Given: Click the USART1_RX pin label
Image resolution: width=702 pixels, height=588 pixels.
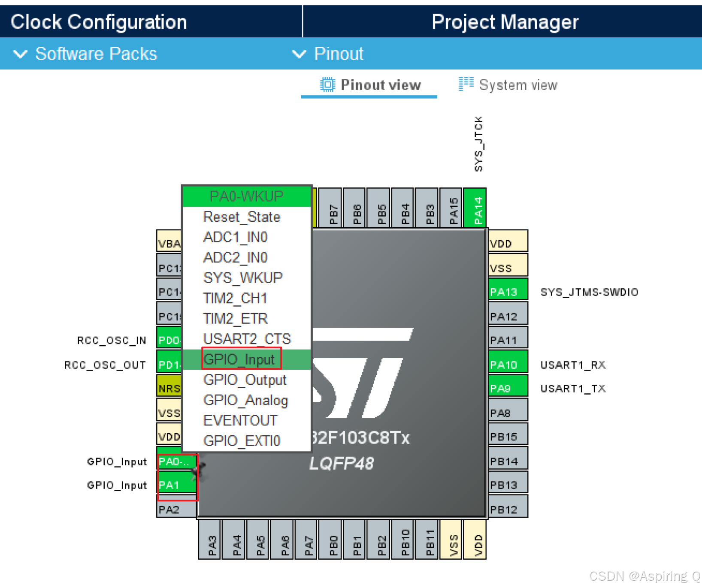Looking at the screenshot, I should (x=573, y=365).
